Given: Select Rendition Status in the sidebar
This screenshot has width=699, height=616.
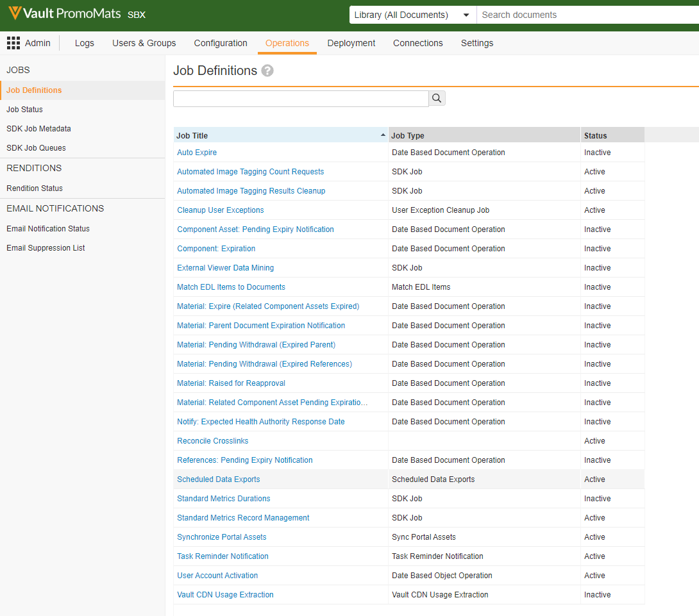Looking at the screenshot, I should tap(35, 188).
